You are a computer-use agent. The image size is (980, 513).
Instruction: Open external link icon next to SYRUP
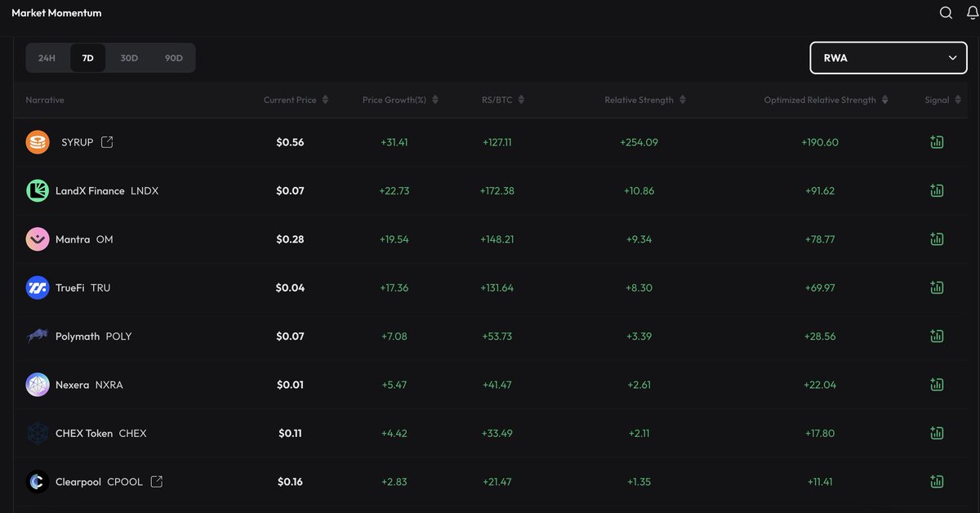click(x=107, y=142)
